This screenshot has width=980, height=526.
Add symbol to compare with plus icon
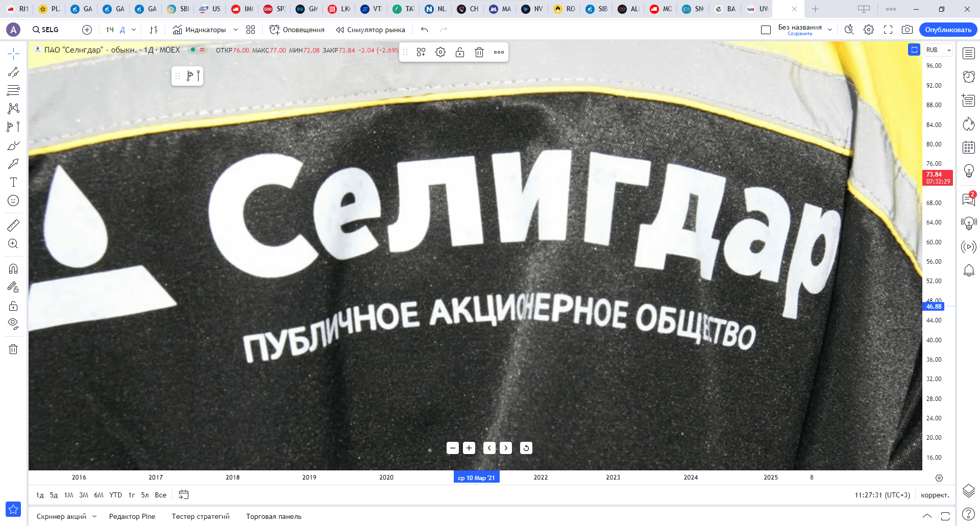point(87,30)
